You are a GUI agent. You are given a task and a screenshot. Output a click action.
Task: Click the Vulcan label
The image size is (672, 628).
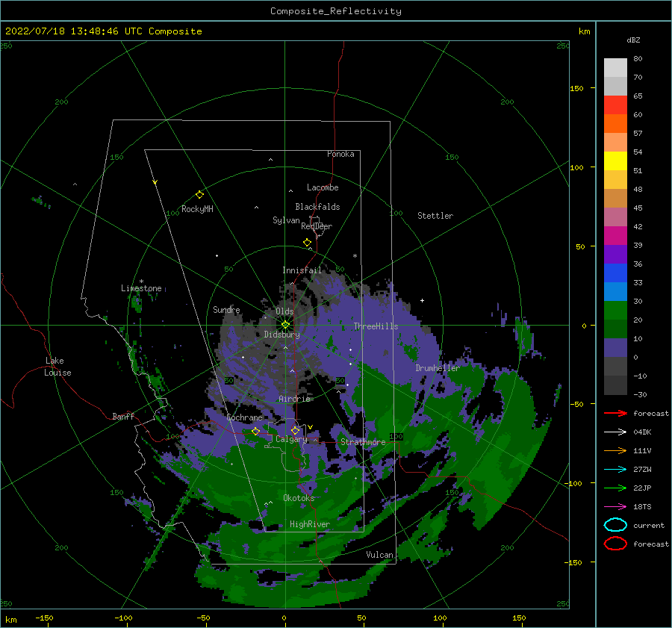click(380, 555)
